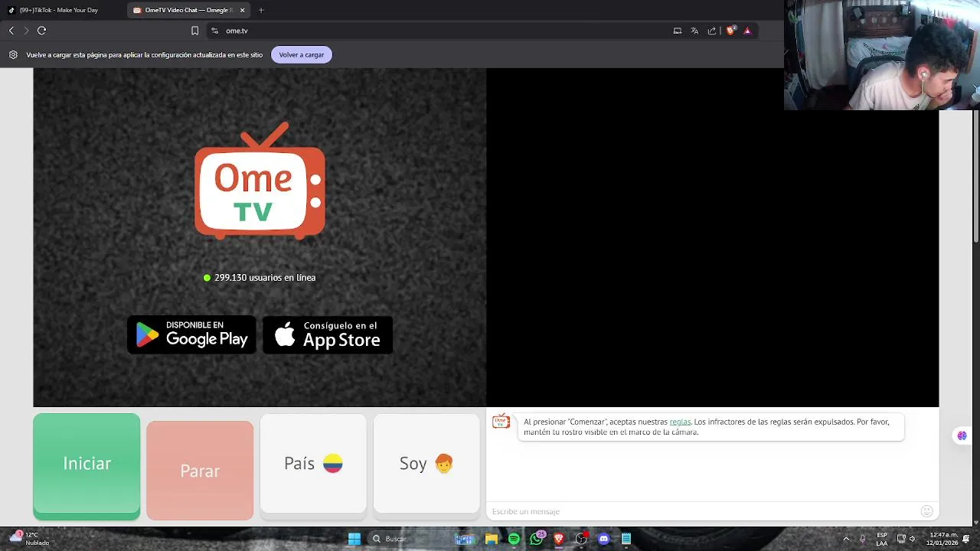Screen dimensions: 980x551
Task: Open File Explorer from taskbar
Action: tap(492, 539)
